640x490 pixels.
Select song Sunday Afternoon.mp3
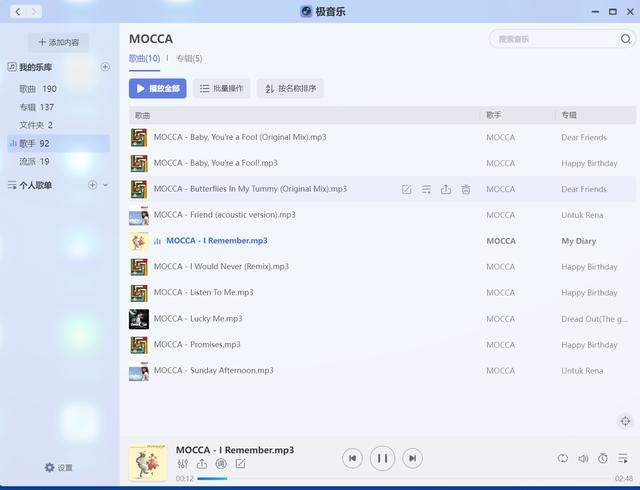point(382,371)
